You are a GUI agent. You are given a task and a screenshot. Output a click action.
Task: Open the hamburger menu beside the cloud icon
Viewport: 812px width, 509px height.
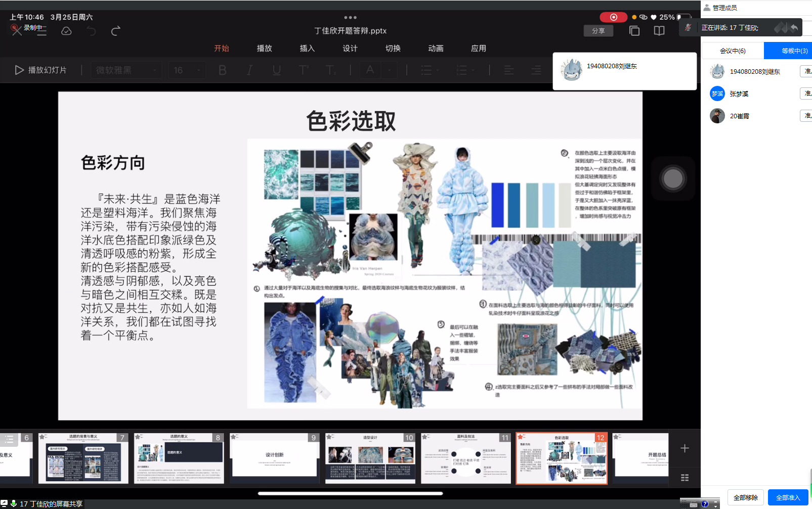click(41, 31)
